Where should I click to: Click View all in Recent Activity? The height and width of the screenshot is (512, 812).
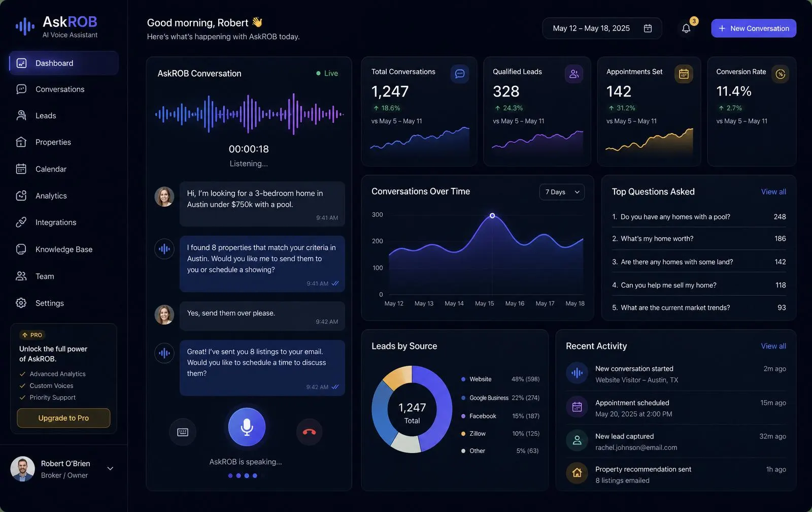tap(773, 346)
